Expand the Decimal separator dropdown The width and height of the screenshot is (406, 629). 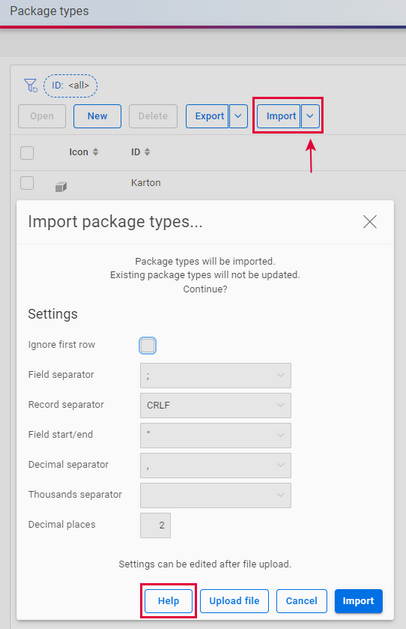coord(215,465)
